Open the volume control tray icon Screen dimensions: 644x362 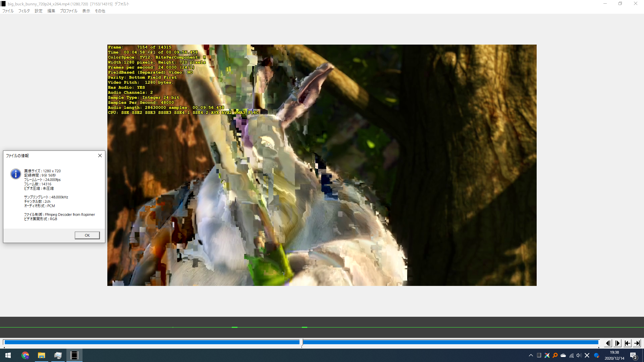pos(579,355)
